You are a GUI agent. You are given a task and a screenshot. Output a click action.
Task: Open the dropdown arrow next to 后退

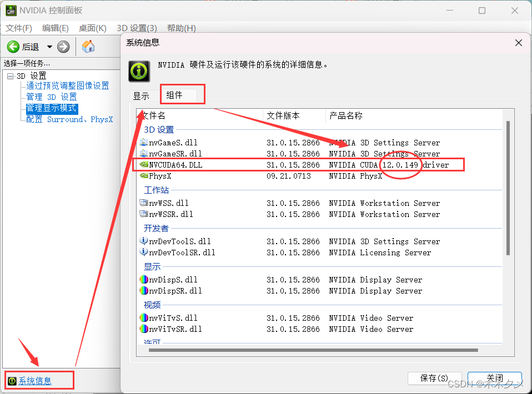pos(49,47)
